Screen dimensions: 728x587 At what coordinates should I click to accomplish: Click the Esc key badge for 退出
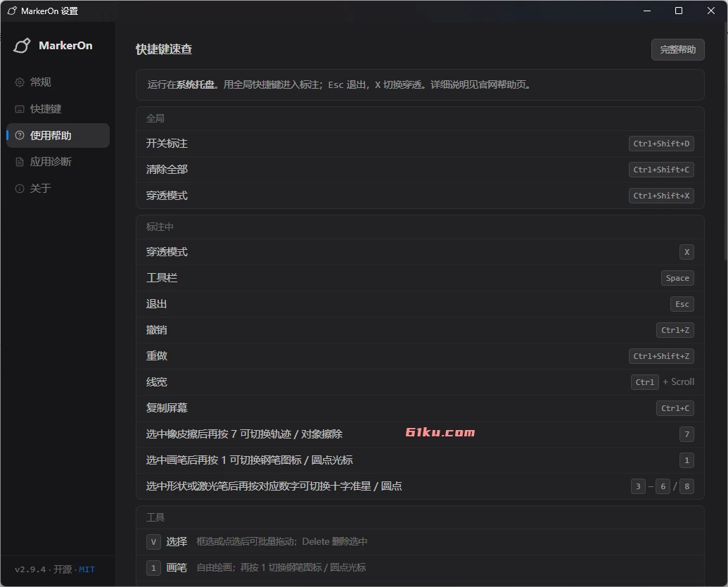[x=682, y=304]
